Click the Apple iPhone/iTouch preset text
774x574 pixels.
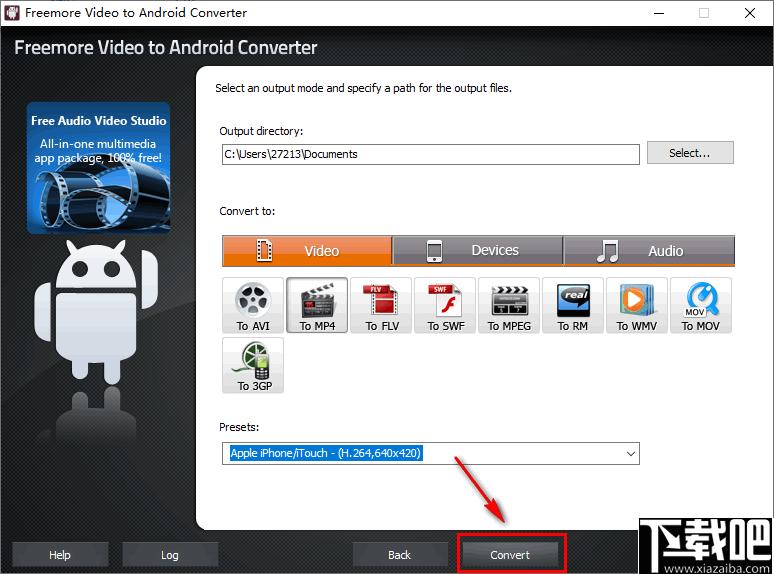tap(326, 453)
